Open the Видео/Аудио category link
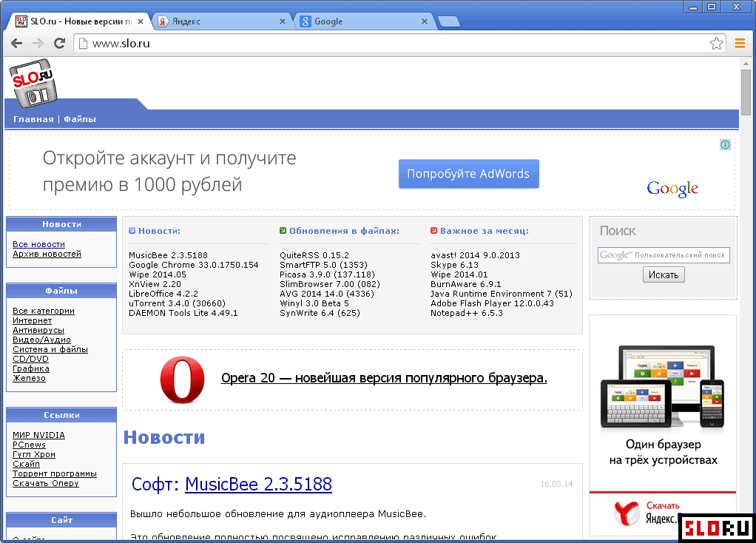Screen dimensions: 756x543 point(41,340)
